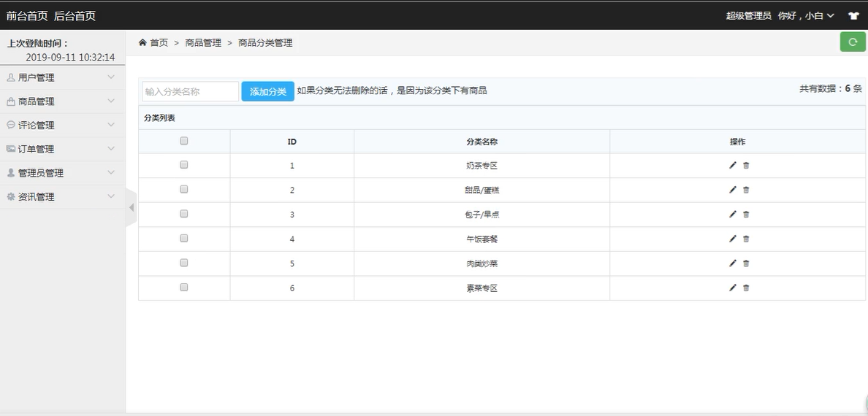Focus the 输入分类名称 input field
This screenshot has width=868, height=416.
tap(191, 91)
